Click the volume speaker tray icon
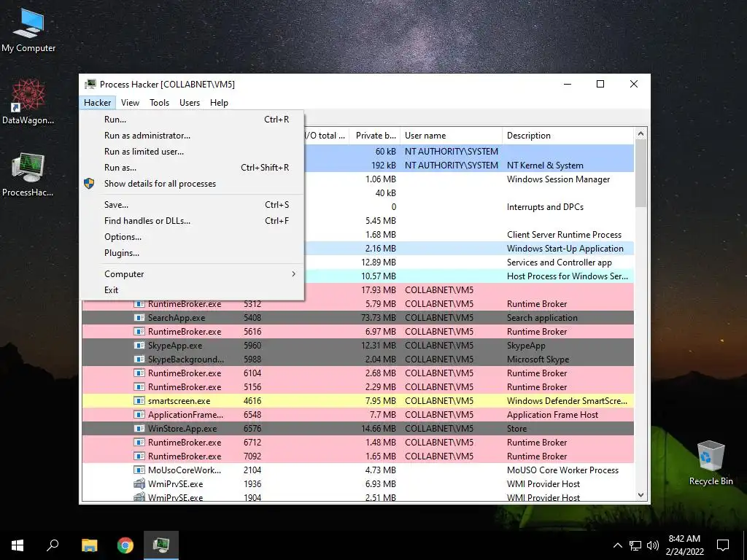747x560 pixels. [653, 545]
